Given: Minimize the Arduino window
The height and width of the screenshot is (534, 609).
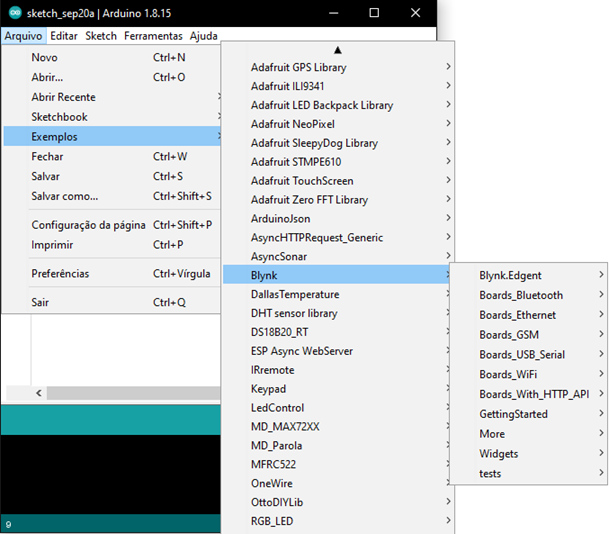Looking at the screenshot, I should (x=333, y=13).
